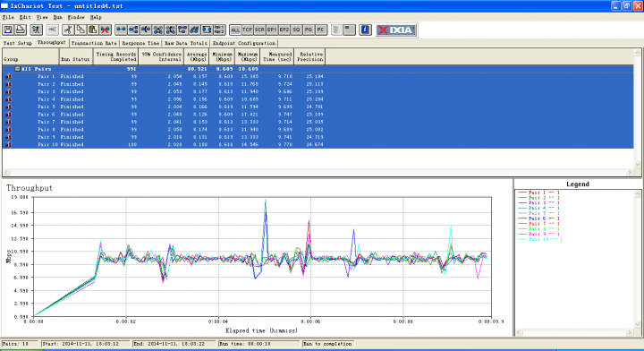Open the Endpoint Configuration tab

click(244, 43)
